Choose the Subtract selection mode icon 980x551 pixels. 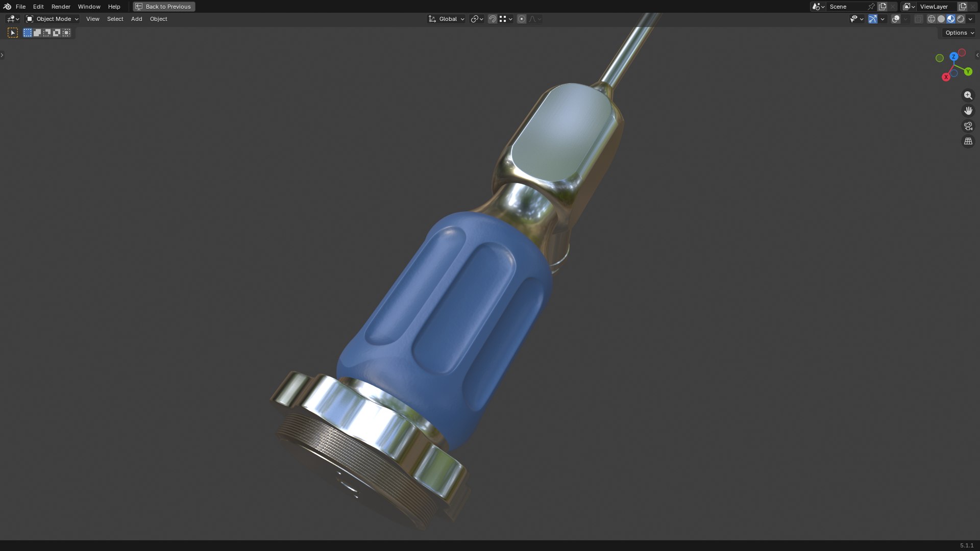point(47,33)
